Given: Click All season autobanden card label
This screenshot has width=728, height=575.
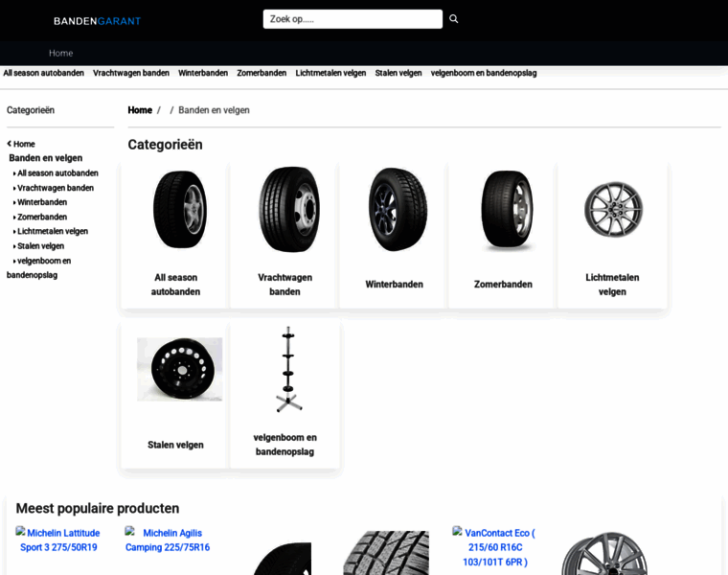Looking at the screenshot, I should click(175, 285).
